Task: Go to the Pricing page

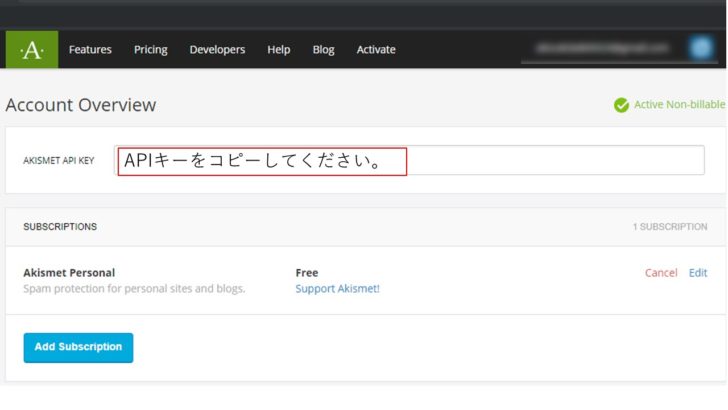Action: [150, 50]
